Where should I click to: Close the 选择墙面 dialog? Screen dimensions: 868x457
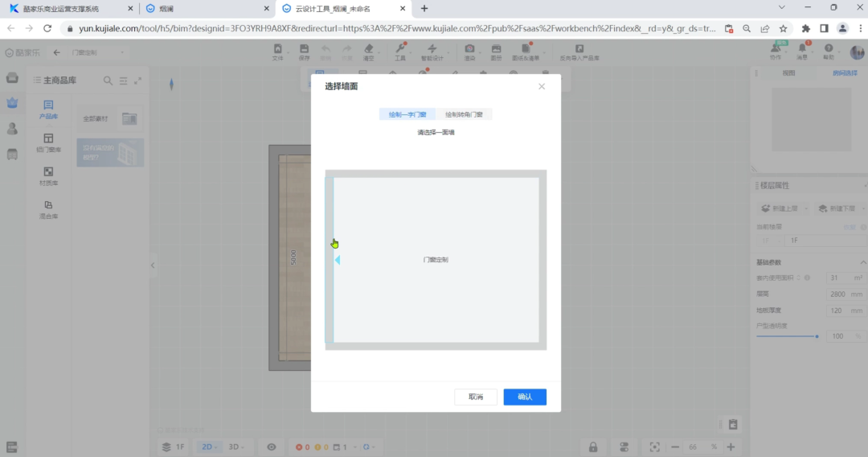click(x=542, y=86)
